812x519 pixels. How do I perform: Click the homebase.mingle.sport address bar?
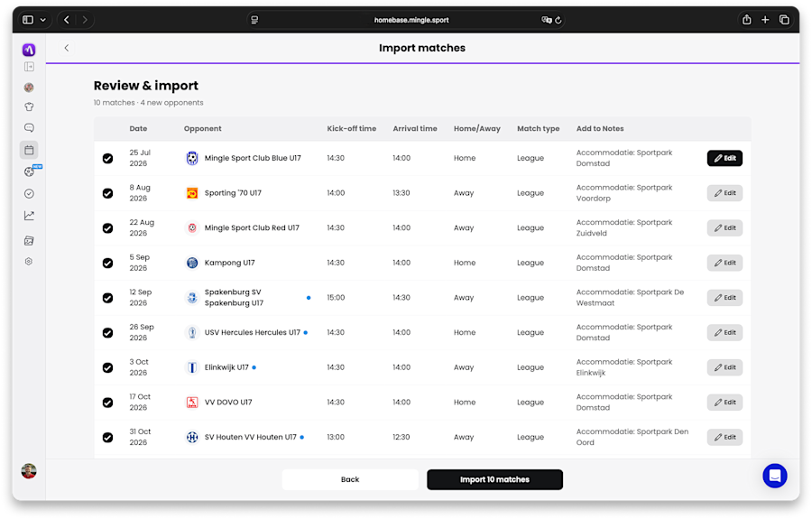tap(411, 20)
